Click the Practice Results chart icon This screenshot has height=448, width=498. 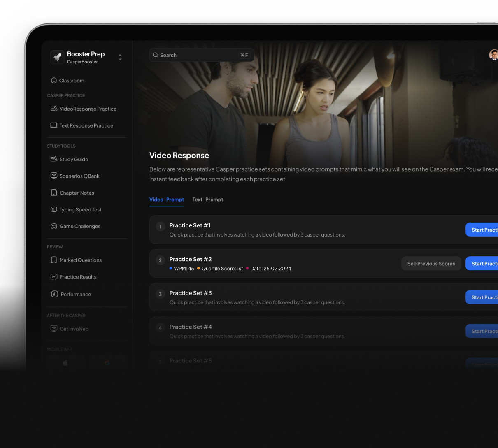click(x=54, y=277)
